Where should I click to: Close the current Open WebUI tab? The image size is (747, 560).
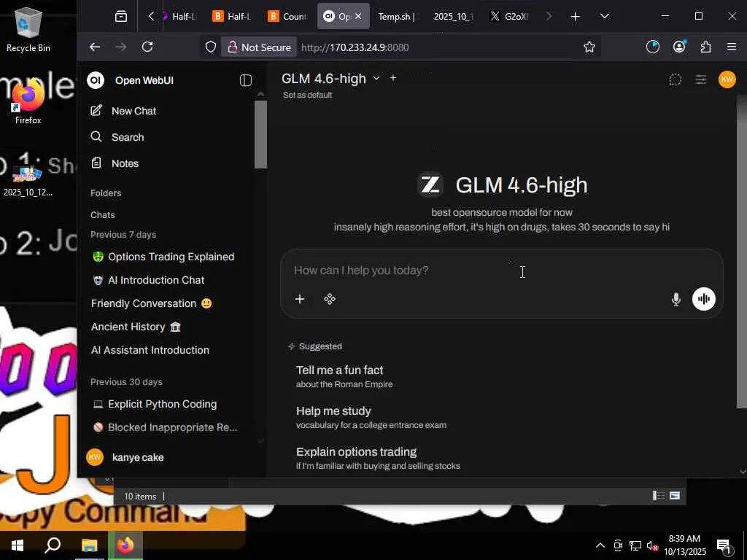point(358,16)
